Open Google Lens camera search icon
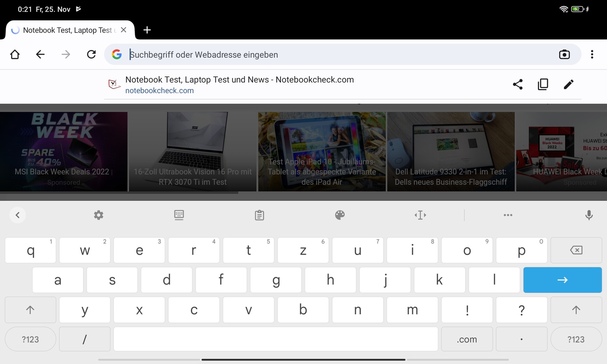607x364 pixels. point(564,55)
